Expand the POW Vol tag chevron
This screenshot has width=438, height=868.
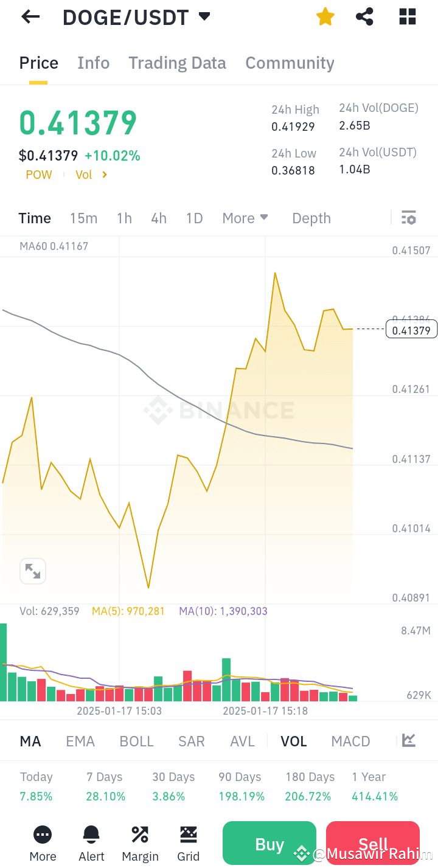(x=105, y=175)
